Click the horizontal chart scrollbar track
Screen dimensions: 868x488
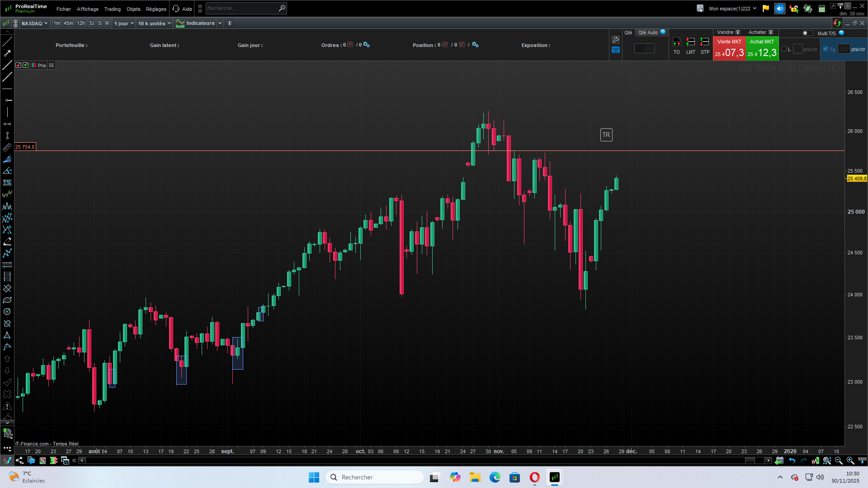click(x=415, y=460)
